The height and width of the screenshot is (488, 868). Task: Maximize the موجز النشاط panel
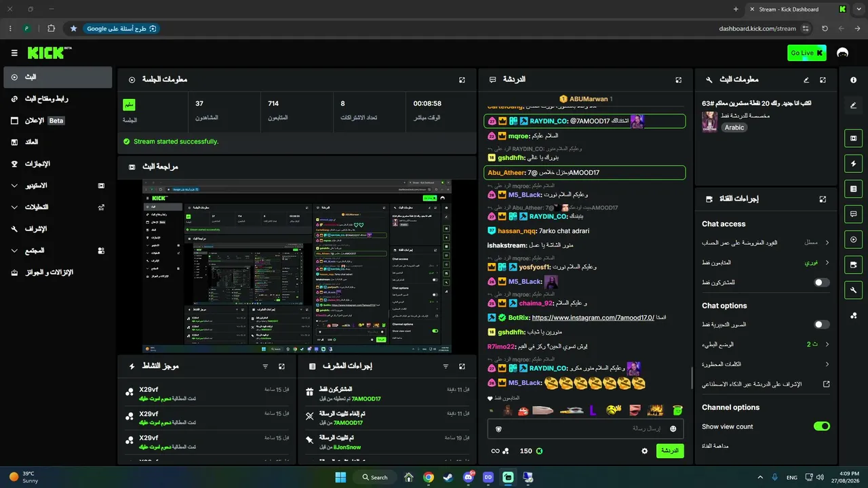[x=281, y=366]
